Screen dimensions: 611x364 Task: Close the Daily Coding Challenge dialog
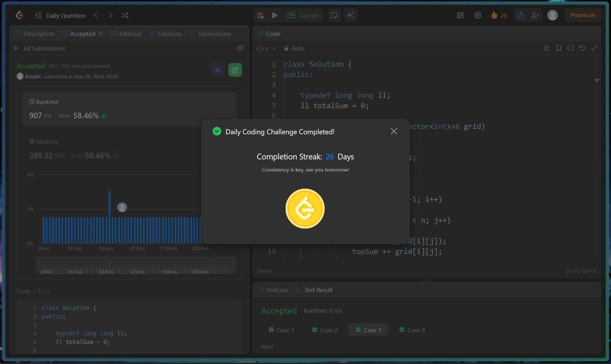394,131
